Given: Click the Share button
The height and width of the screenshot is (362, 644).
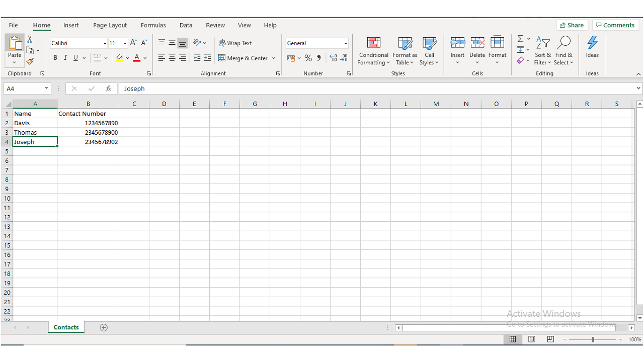Looking at the screenshot, I should point(572,25).
